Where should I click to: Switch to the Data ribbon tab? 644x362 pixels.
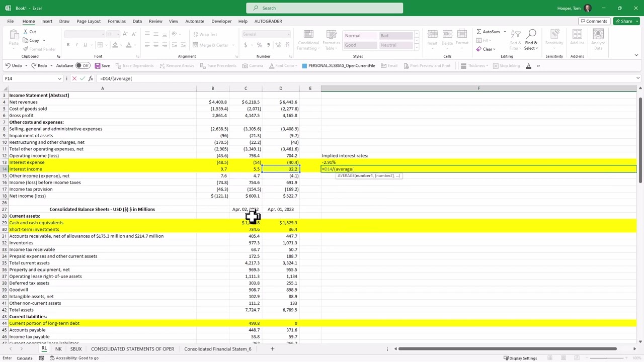pyautogui.click(x=137, y=21)
